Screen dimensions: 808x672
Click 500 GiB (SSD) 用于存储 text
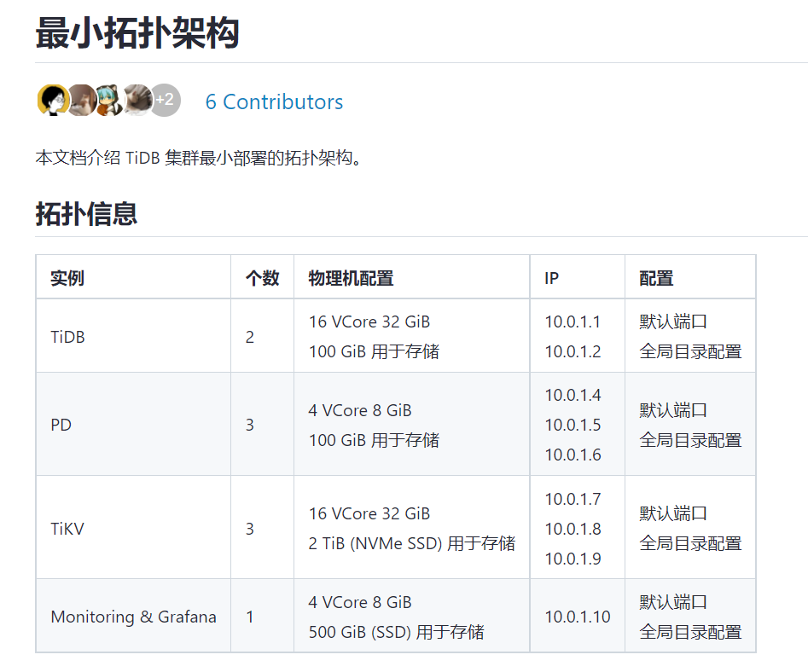(x=396, y=632)
